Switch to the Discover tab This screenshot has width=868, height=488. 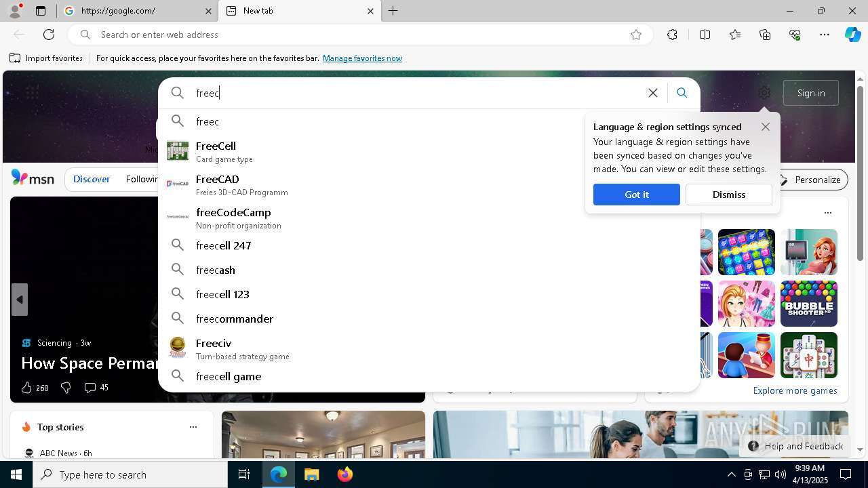[92, 179]
